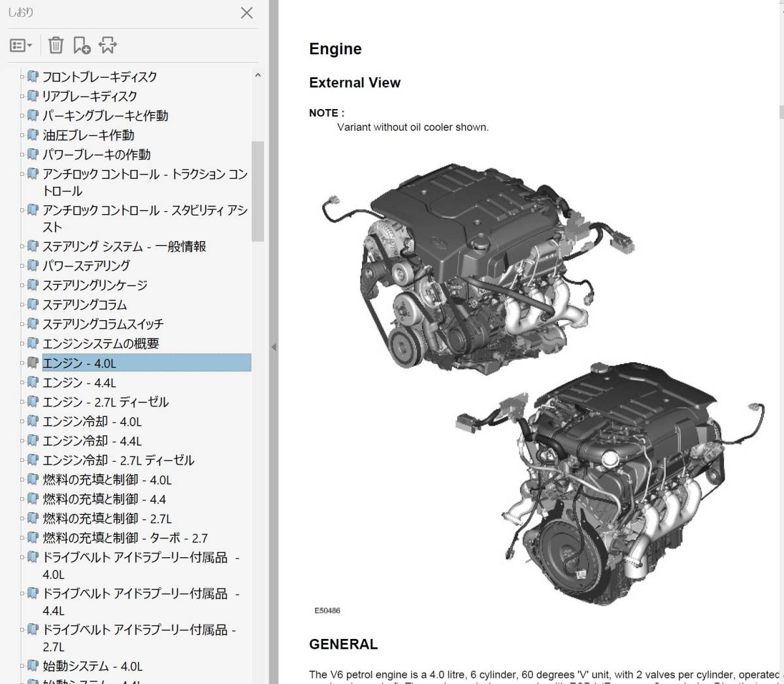Expand the エンジン冷却 - 4.0L bookmark node
This screenshot has height=684, width=784.
(22, 422)
